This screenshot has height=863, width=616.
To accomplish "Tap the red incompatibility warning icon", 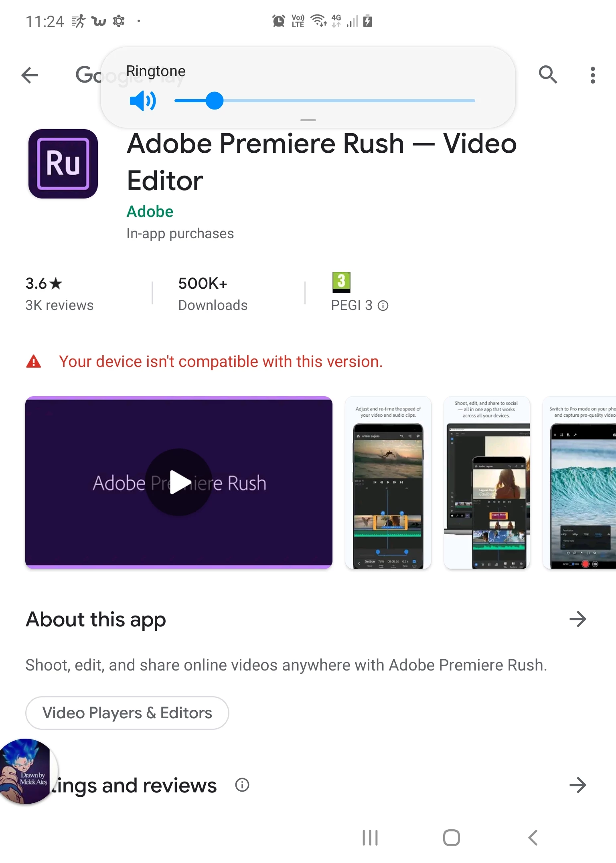I will pos(34,361).
